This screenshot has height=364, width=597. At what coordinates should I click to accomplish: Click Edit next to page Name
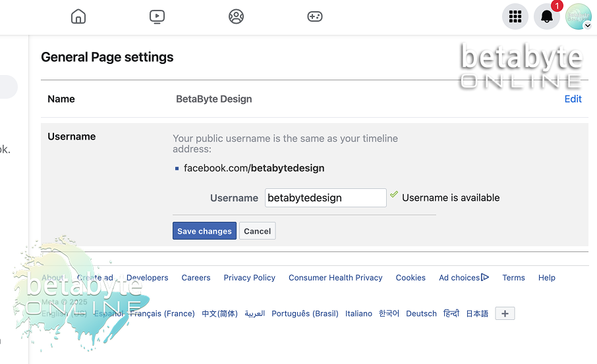573,99
